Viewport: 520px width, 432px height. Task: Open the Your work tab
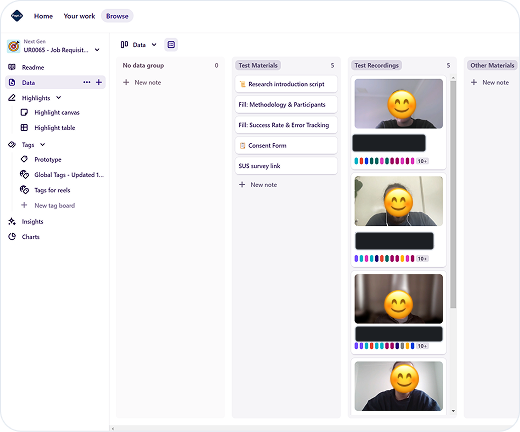(79, 16)
